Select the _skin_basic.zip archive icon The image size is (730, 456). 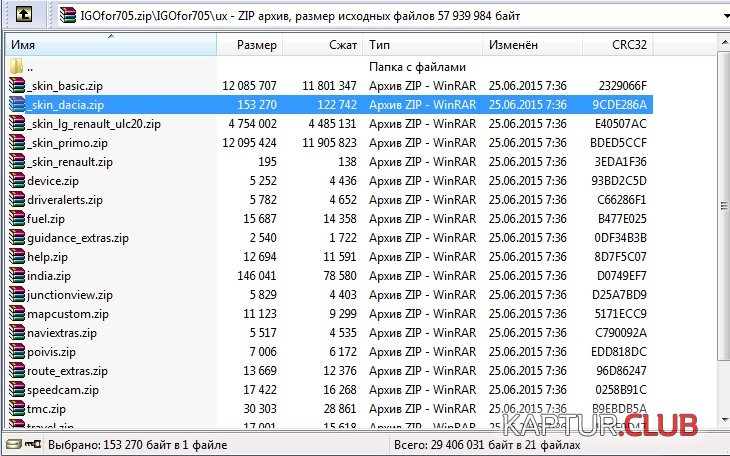(x=17, y=86)
